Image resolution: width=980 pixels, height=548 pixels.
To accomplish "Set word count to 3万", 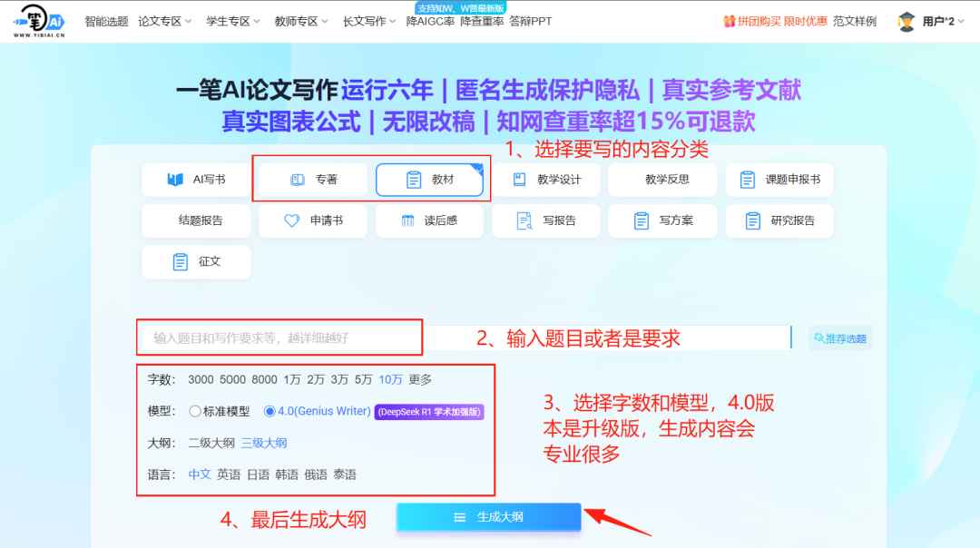I will (x=339, y=380).
